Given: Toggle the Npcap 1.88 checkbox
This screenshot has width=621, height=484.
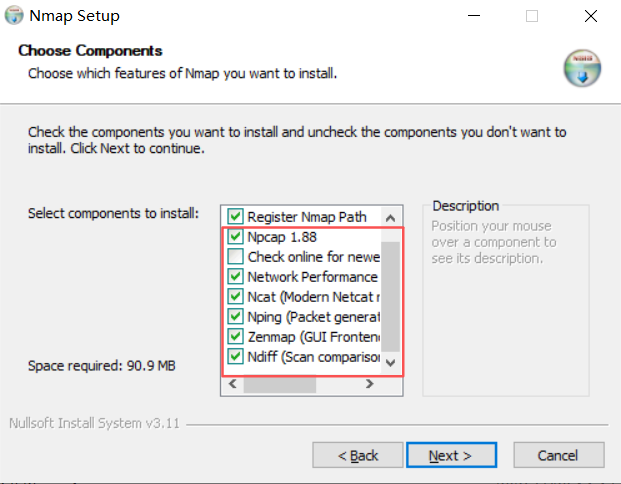Looking at the screenshot, I should point(235,236).
